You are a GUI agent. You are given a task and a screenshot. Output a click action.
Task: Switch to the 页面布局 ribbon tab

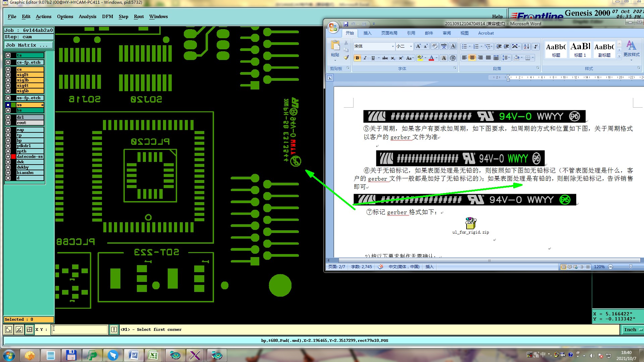[389, 33]
